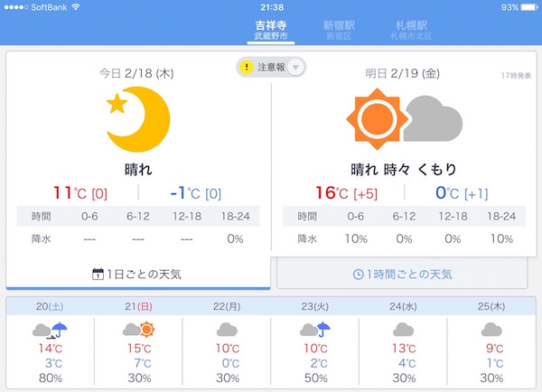Tap the cloud and umbrella icon for 23(火)
Screen dimensions: 542x392
point(315,330)
